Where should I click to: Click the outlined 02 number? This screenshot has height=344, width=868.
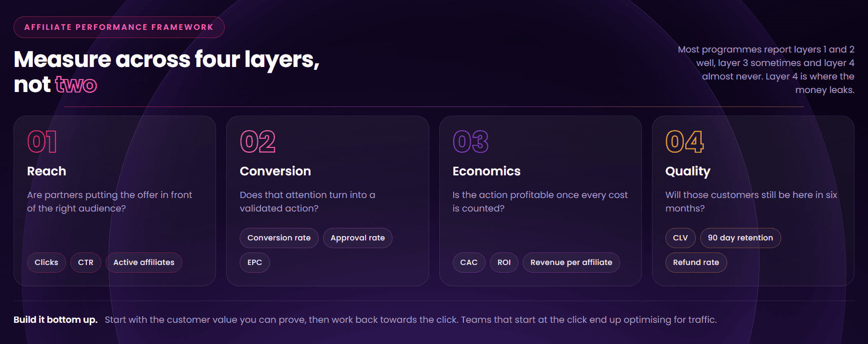point(258,142)
